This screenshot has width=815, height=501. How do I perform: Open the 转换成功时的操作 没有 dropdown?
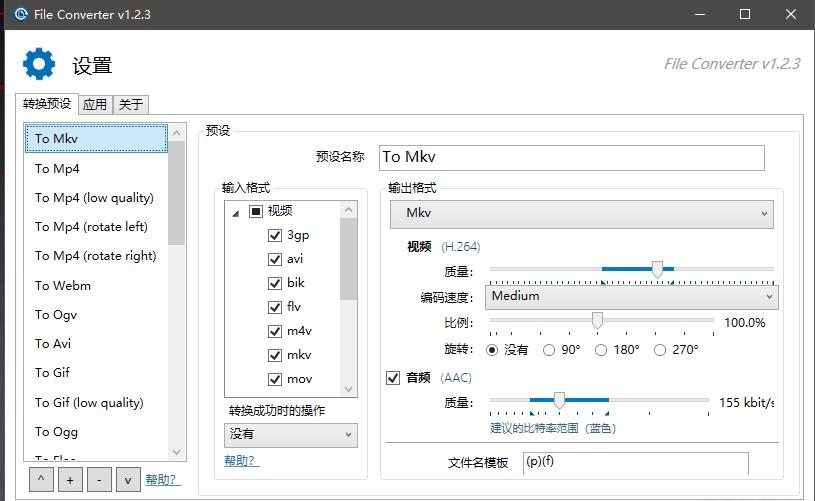(291, 434)
